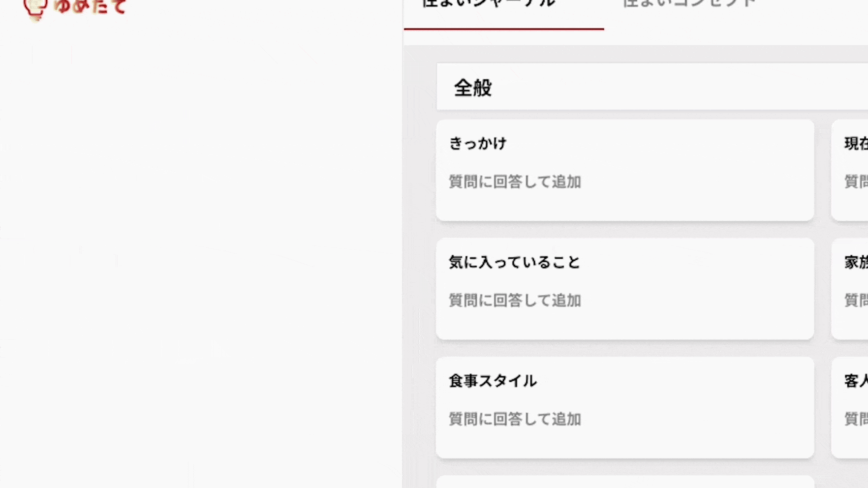
Task: Click the 質問 prompt in the 現在 card
Action: point(856,182)
